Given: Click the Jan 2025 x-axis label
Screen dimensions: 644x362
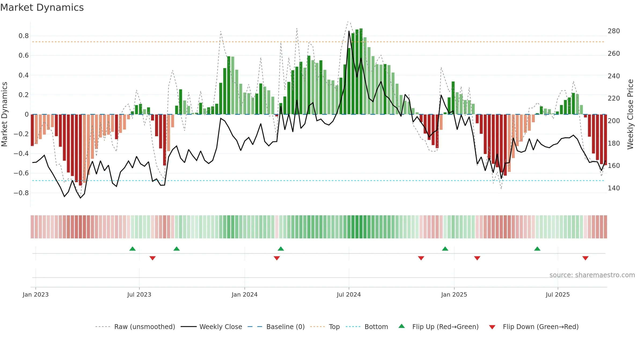Looking at the screenshot, I should [454, 294].
